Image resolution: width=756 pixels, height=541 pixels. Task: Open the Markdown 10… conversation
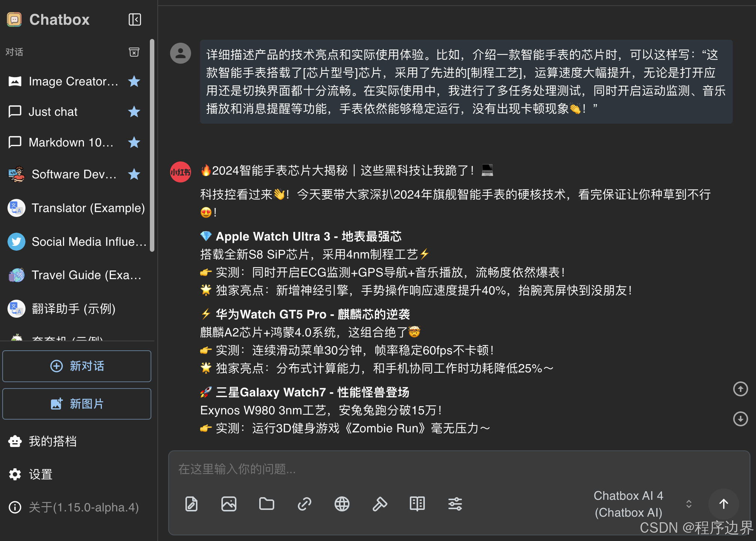(75, 142)
